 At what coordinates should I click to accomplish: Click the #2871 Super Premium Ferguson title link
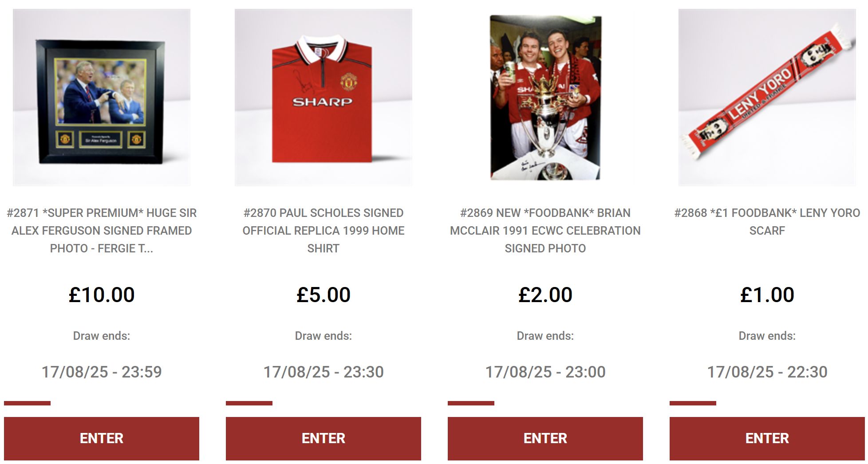coord(102,231)
